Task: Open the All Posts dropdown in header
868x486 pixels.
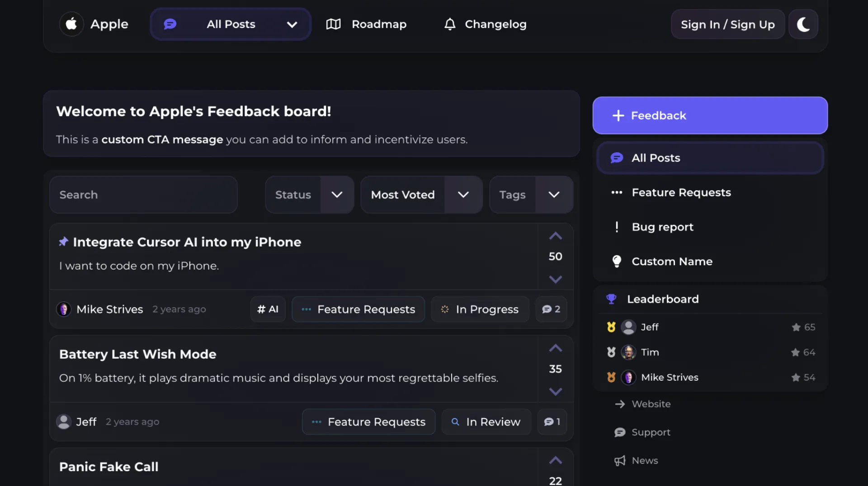Action: pyautogui.click(x=231, y=24)
